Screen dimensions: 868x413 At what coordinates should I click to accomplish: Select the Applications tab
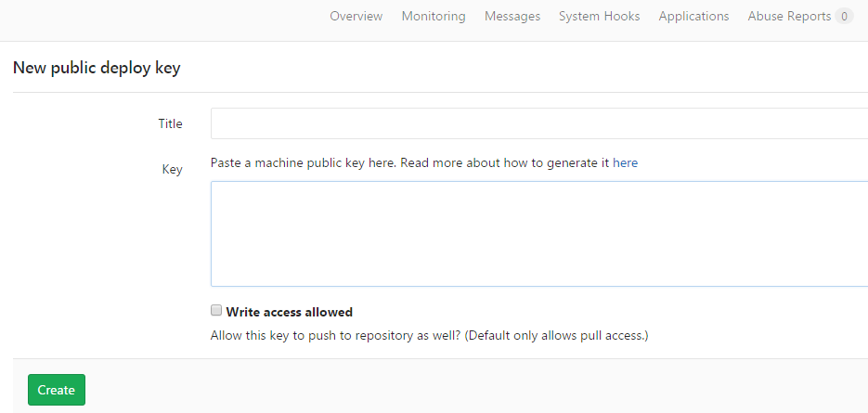tap(693, 16)
